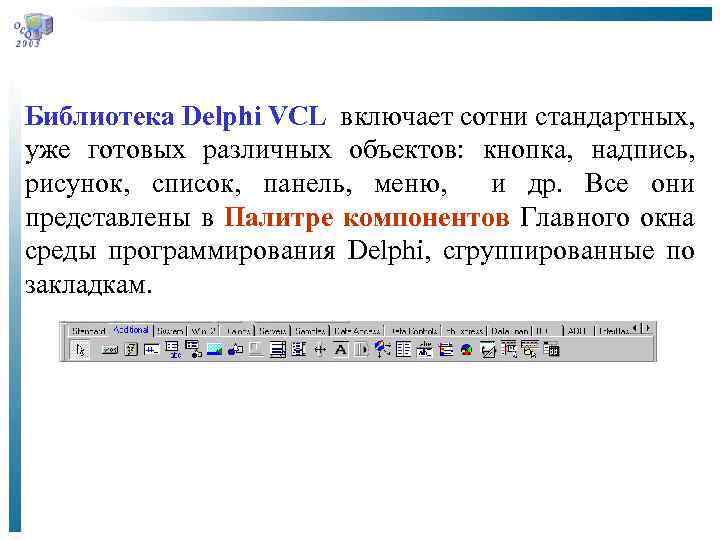The width and height of the screenshot is (720, 540).
Task: Click the orange text "Палитре компонентов"
Action: point(366,218)
